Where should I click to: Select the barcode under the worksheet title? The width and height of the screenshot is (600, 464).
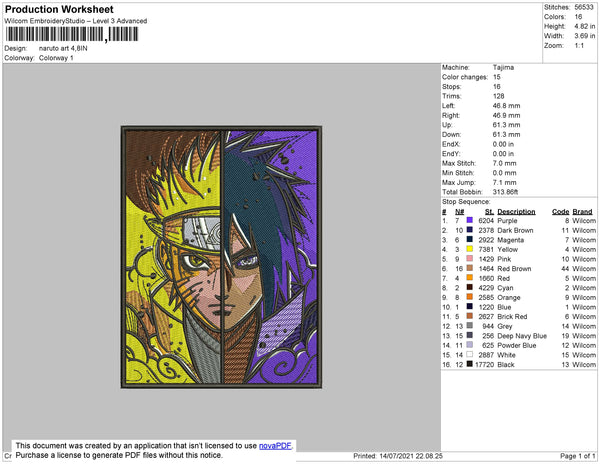pyautogui.click(x=72, y=34)
